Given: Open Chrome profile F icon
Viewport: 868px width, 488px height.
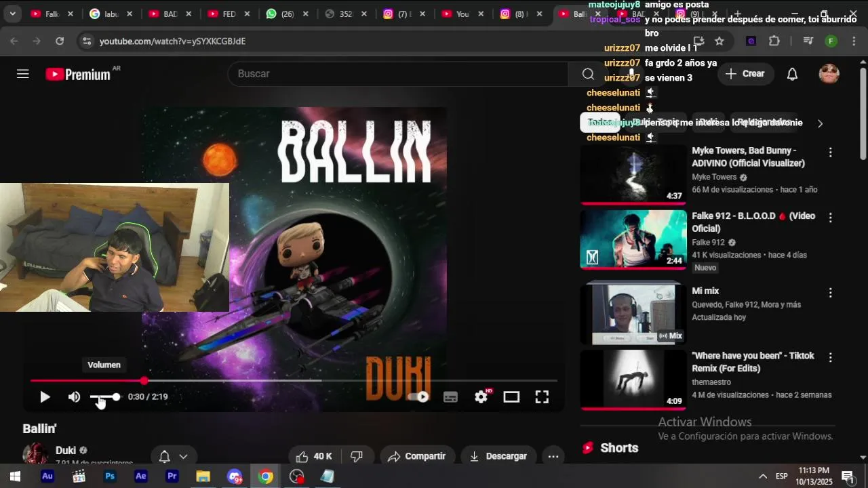Looking at the screenshot, I should 831,41.
